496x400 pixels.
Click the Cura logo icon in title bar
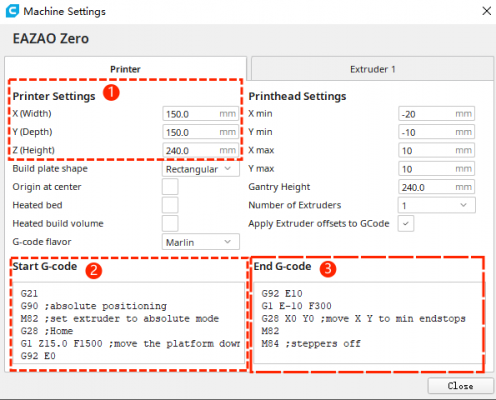click(12, 11)
